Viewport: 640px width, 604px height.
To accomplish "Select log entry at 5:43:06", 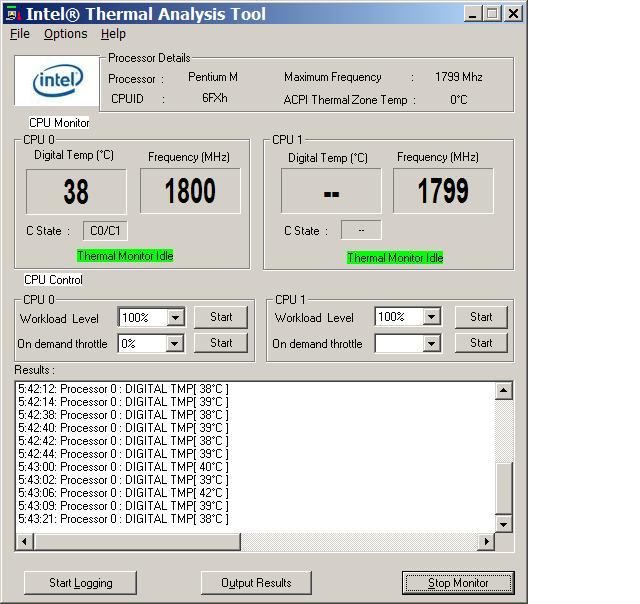I will coord(123,493).
